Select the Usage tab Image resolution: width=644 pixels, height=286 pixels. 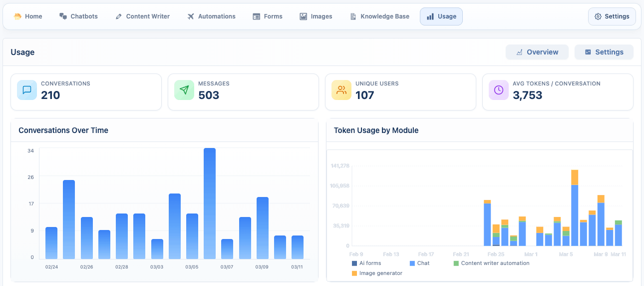click(441, 16)
